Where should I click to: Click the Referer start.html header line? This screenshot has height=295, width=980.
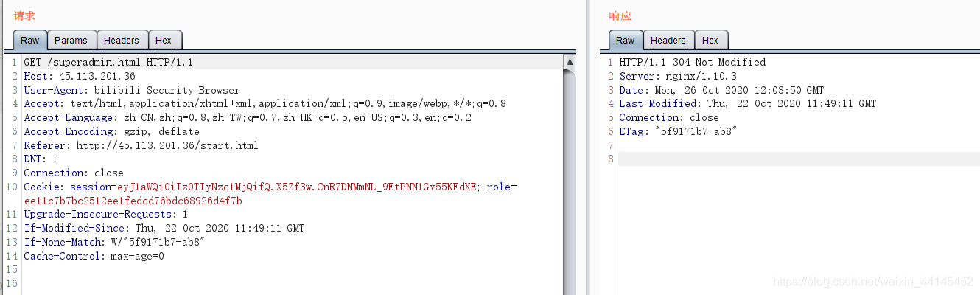pyautogui.click(x=141, y=146)
